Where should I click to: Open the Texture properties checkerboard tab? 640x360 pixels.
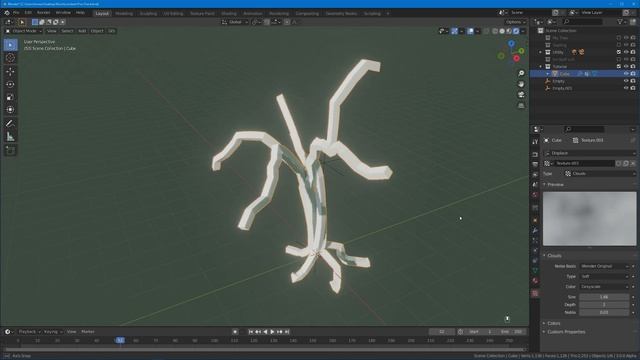pyautogui.click(x=535, y=293)
